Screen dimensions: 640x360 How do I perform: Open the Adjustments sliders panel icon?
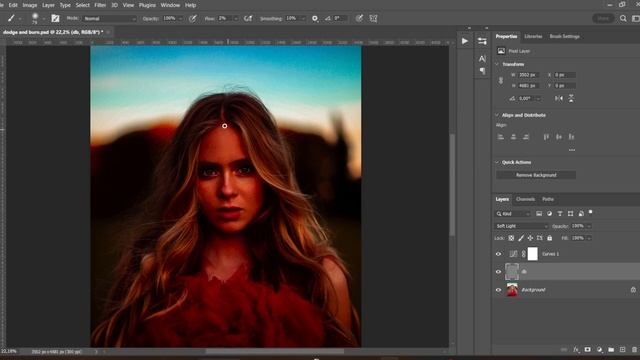click(482, 41)
